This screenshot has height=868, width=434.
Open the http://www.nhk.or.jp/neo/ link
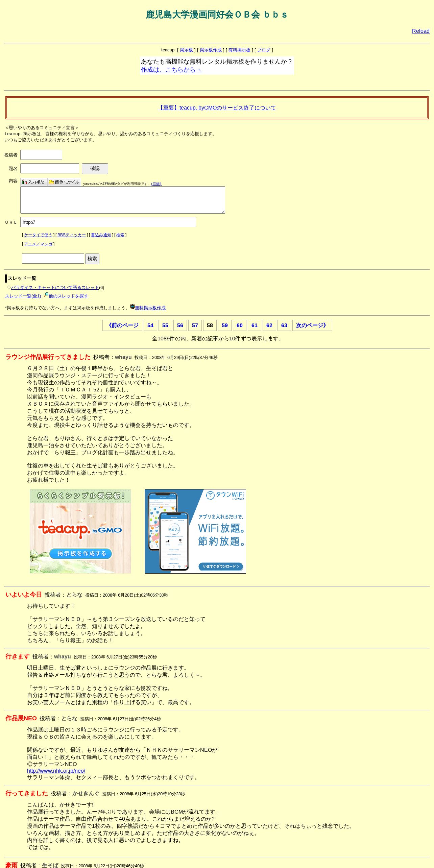[x=56, y=771]
